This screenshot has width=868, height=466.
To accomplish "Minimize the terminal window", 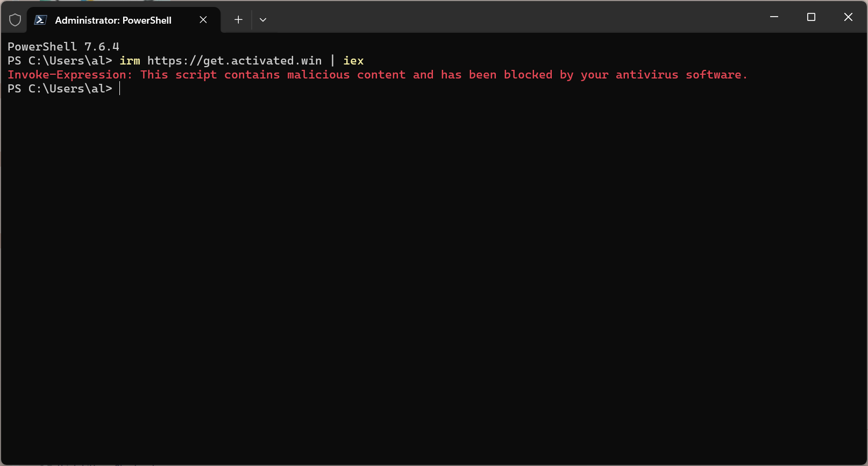I will (774, 17).
